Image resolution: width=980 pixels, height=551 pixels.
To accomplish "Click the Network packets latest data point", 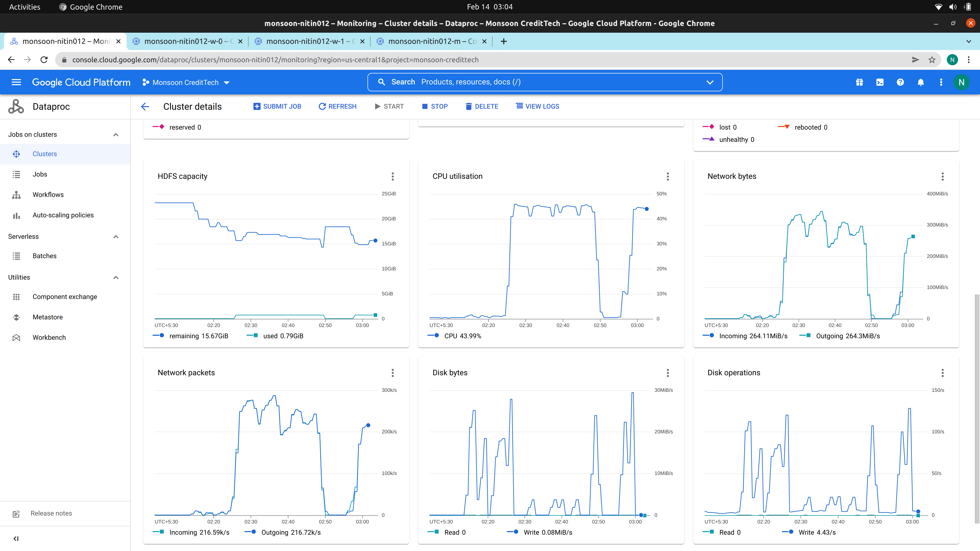I will click(x=368, y=425).
